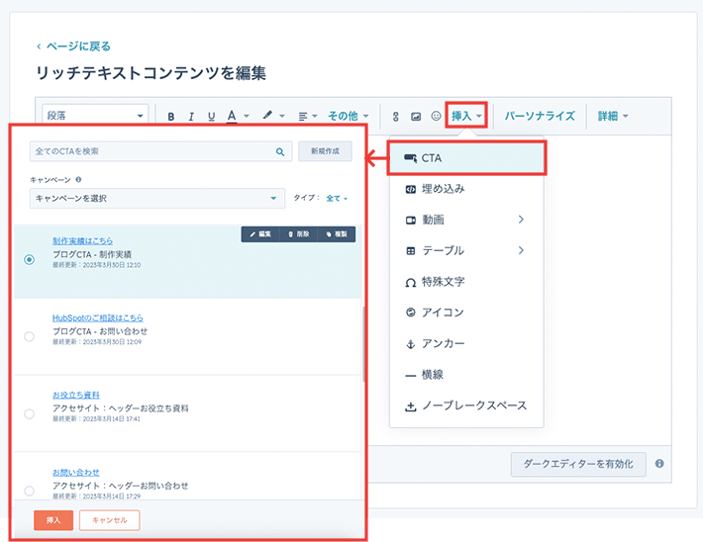
Task: Open text alignment options
Action: (308, 117)
